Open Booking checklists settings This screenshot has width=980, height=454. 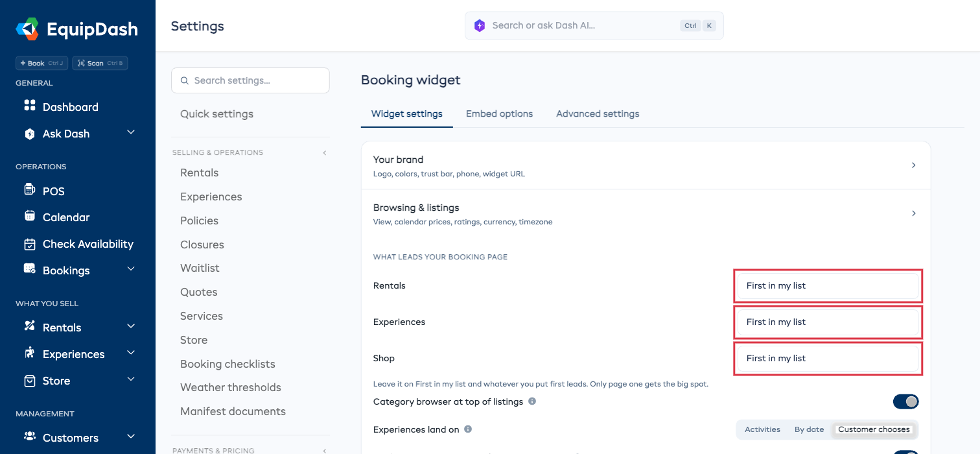click(x=227, y=364)
